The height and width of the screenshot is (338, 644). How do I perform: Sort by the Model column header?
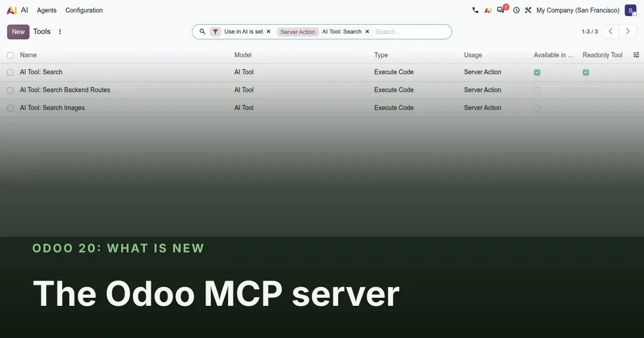pyautogui.click(x=243, y=55)
